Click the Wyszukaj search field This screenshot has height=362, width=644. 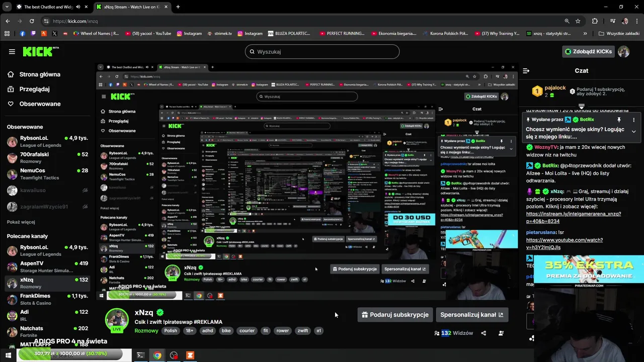322,51
